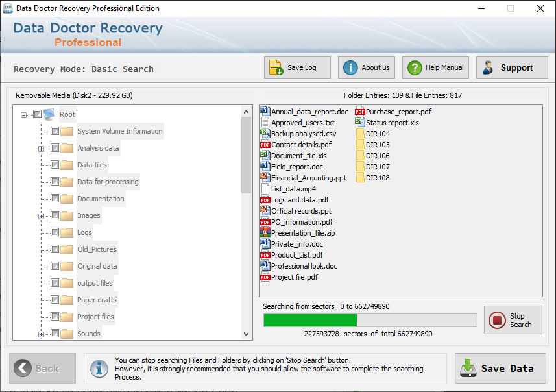
Task: Select the PDF icon of Contact details.pdf
Action: 265,145
